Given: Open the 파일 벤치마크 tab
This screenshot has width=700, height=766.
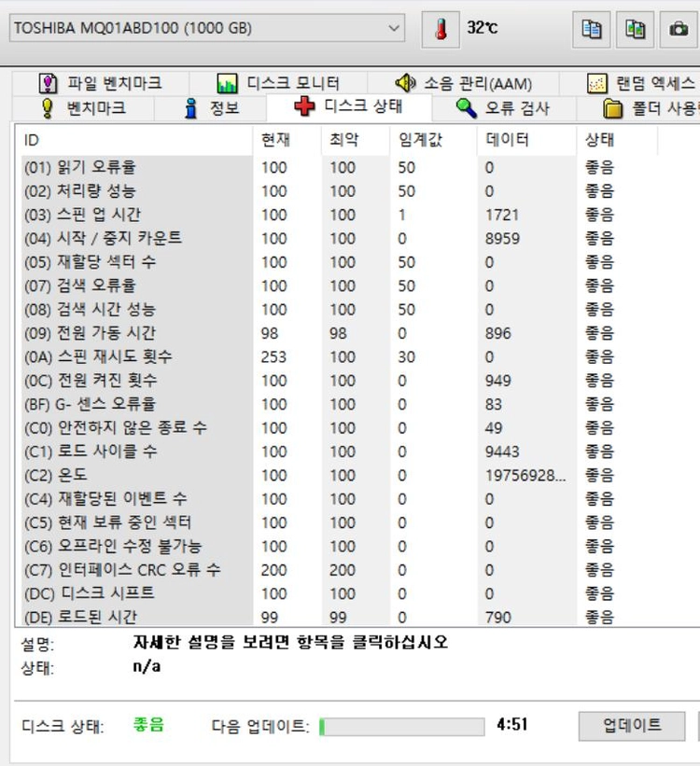Looking at the screenshot, I should (x=101, y=84).
